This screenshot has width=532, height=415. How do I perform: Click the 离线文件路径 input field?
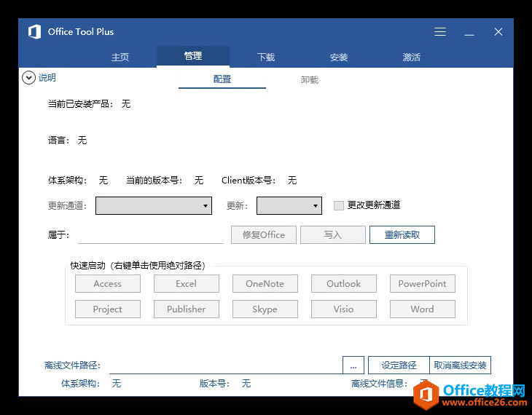pyautogui.click(x=226, y=365)
